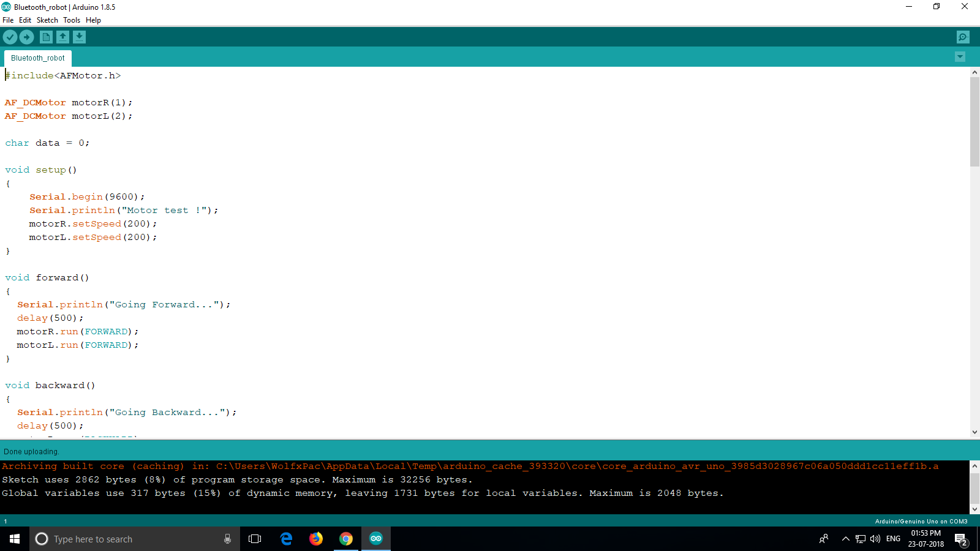
Task: Switch to Google Chrome in the taskbar
Action: tap(346, 539)
